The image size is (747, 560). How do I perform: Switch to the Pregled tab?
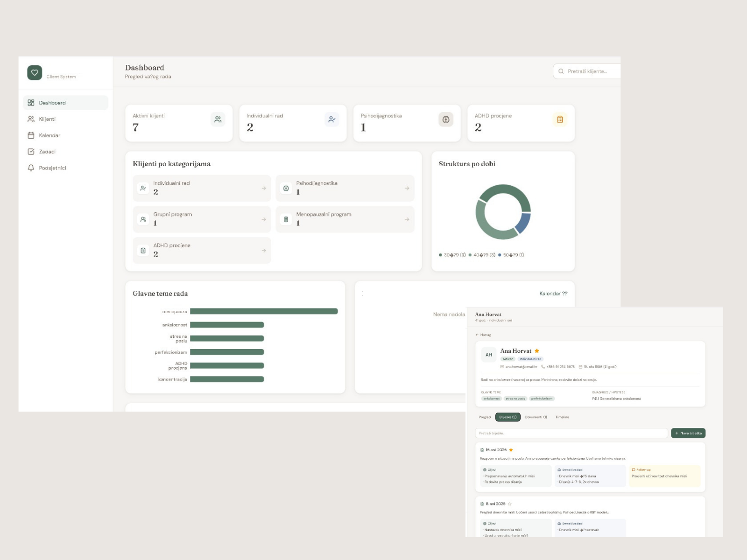click(x=485, y=417)
